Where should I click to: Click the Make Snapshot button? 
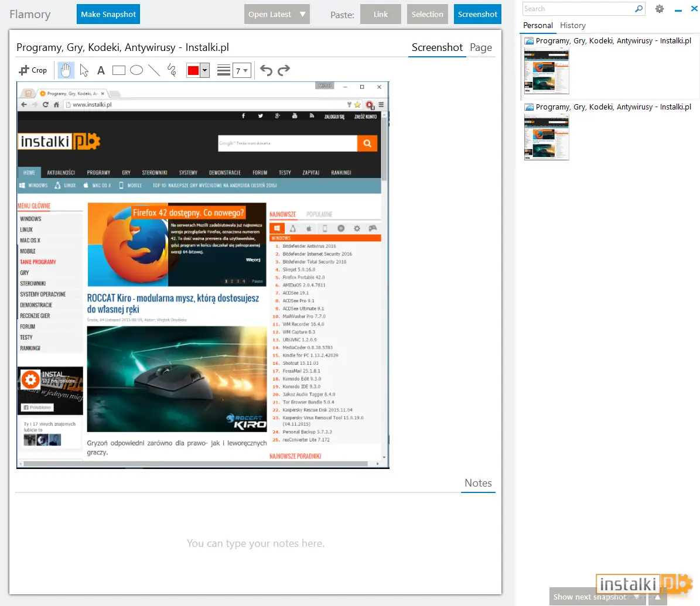coord(108,14)
